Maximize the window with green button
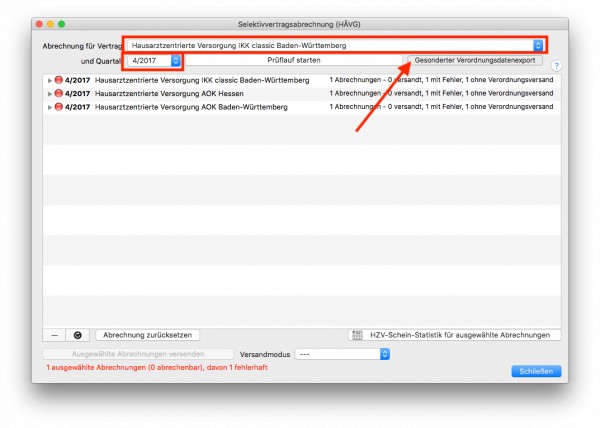 click(x=61, y=24)
